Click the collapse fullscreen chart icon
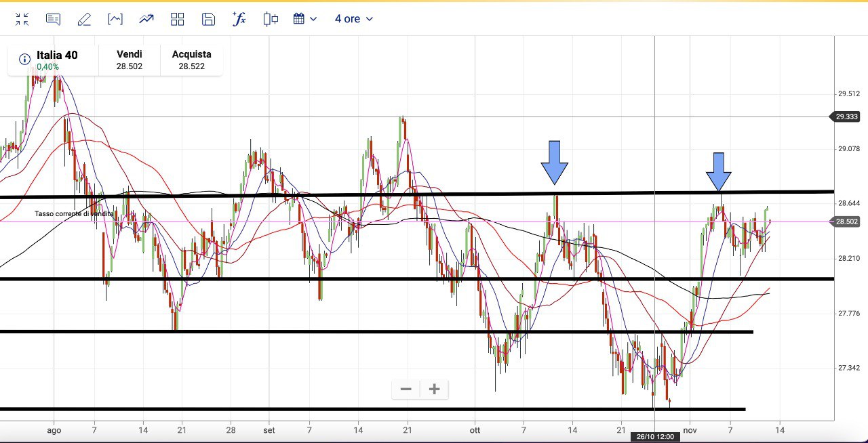The image size is (868, 443). pos(22,19)
